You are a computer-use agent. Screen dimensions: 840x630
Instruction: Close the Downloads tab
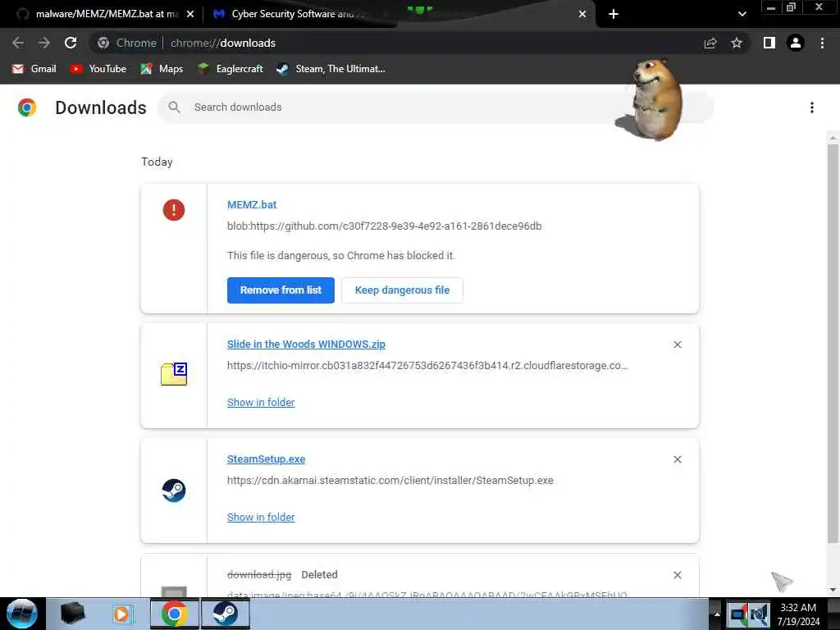tap(582, 14)
